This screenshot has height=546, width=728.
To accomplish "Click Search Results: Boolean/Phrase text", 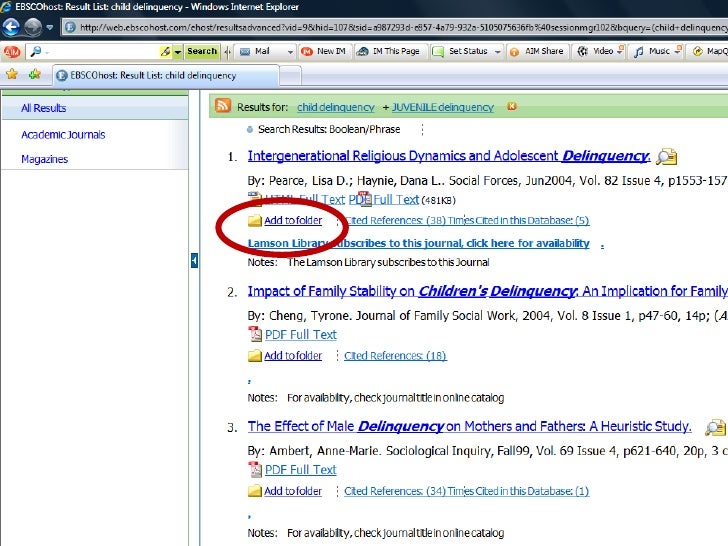I will point(329,129).
